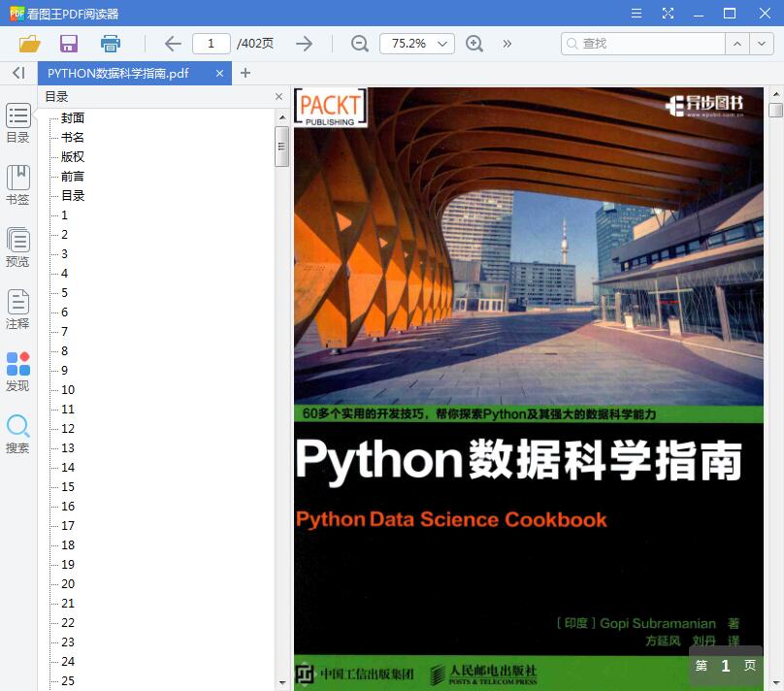Viewport: 784px width, 691px height.
Task: Jump to outline entry 10
Action: point(68,390)
